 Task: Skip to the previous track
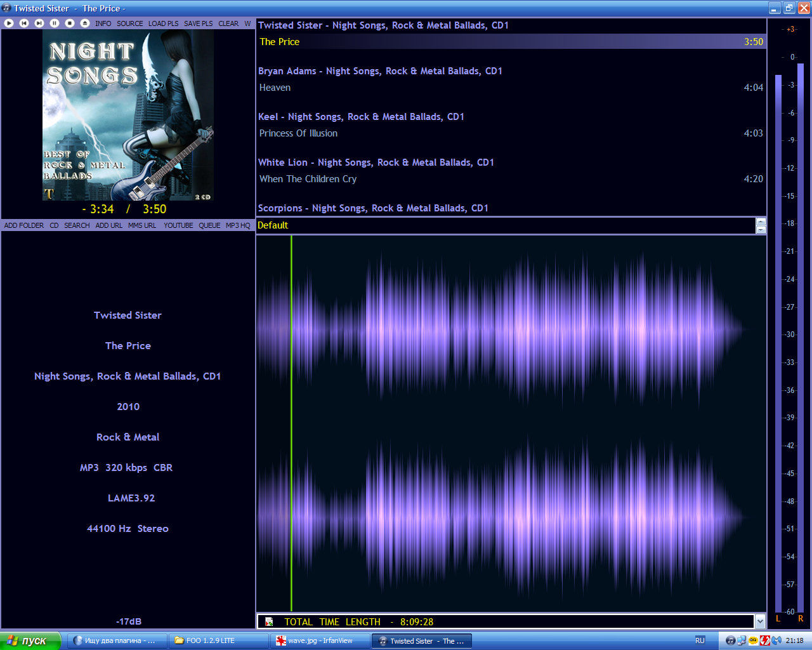[24, 23]
